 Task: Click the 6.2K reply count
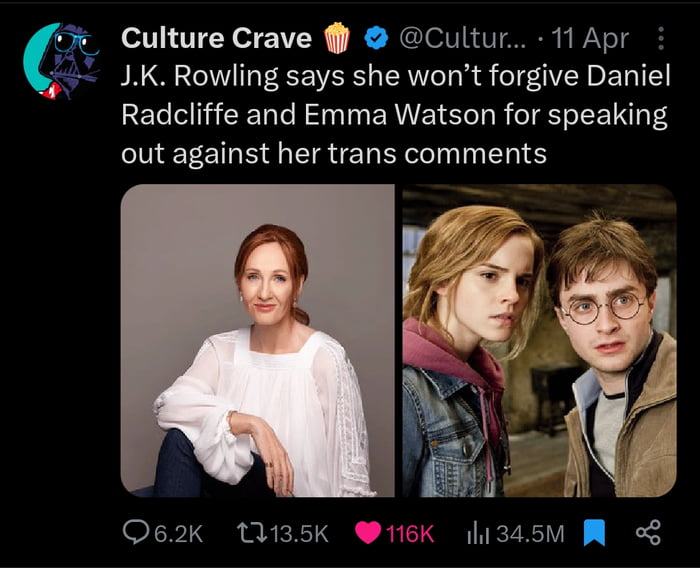click(179, 534)
